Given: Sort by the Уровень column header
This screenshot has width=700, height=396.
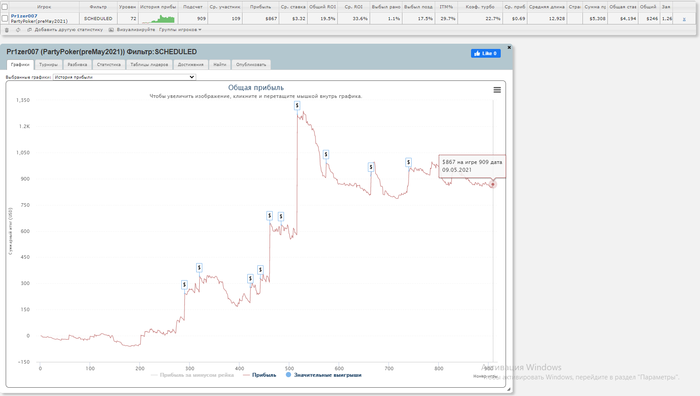Looking at the screenshot, I should tap(127, 7).
